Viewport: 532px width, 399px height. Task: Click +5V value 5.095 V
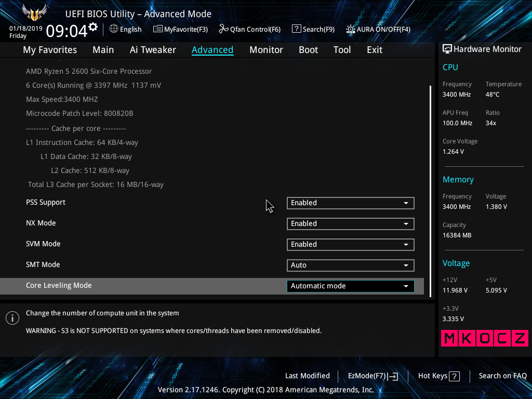pyautogui.click(x=496, y=290)
